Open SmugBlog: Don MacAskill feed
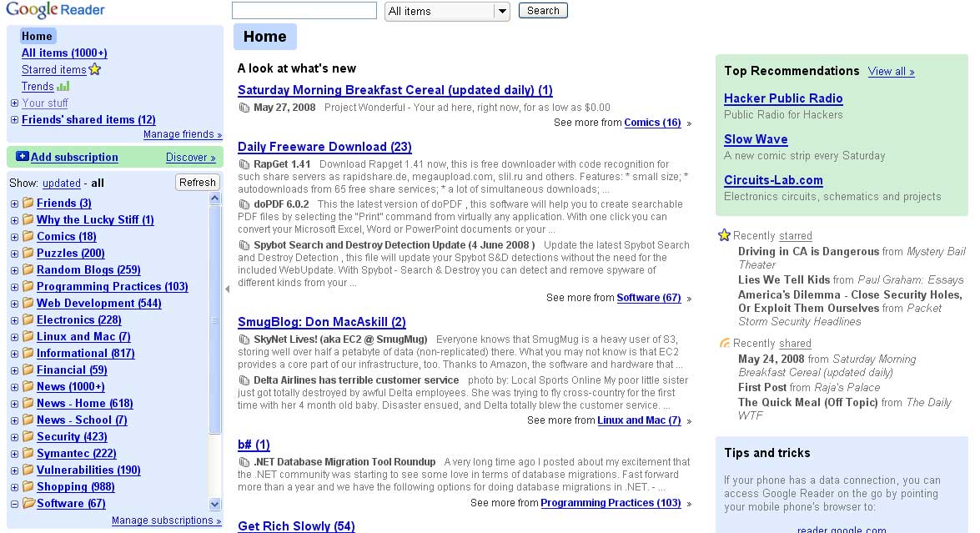This screenshot has width=980, height=533. [x=322, y=322]
